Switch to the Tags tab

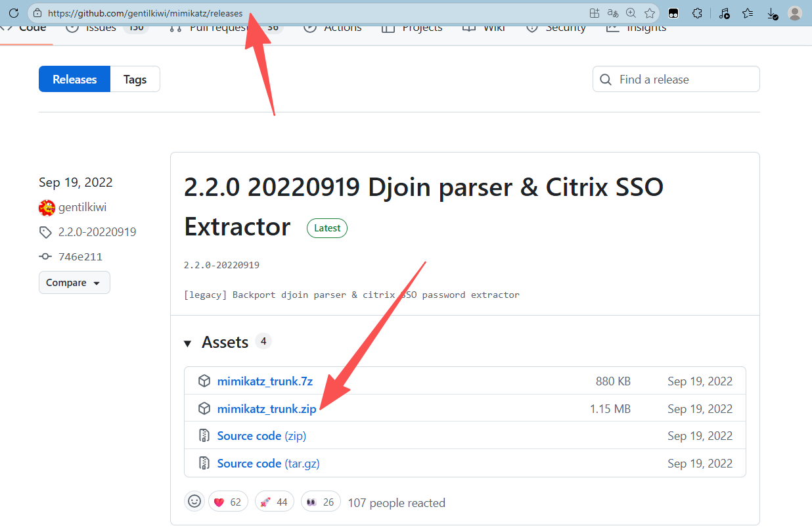[135, 80]
